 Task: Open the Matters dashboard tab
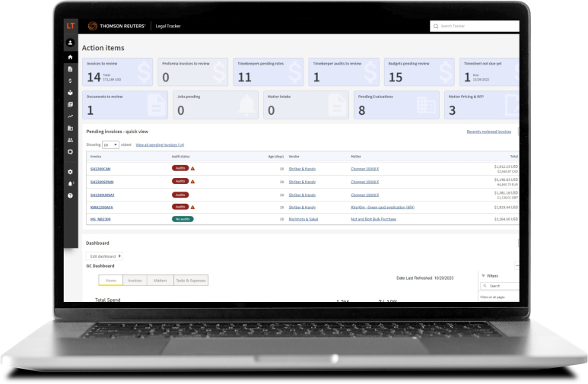click(161, 281)
